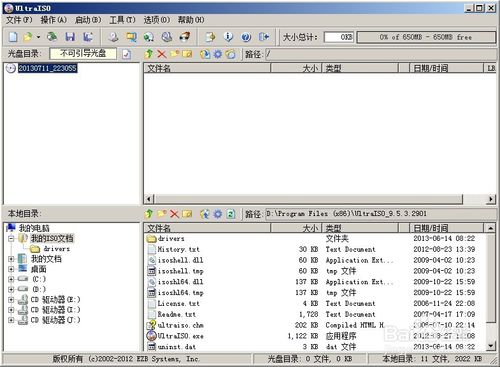Click Extract disc icon in image toolbar

click(x=205, y=54)
